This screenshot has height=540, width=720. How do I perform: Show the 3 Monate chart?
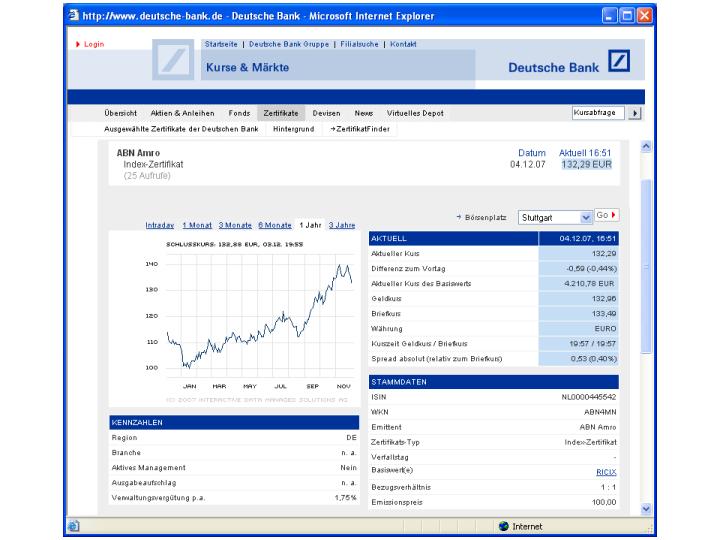pos(235,225)
